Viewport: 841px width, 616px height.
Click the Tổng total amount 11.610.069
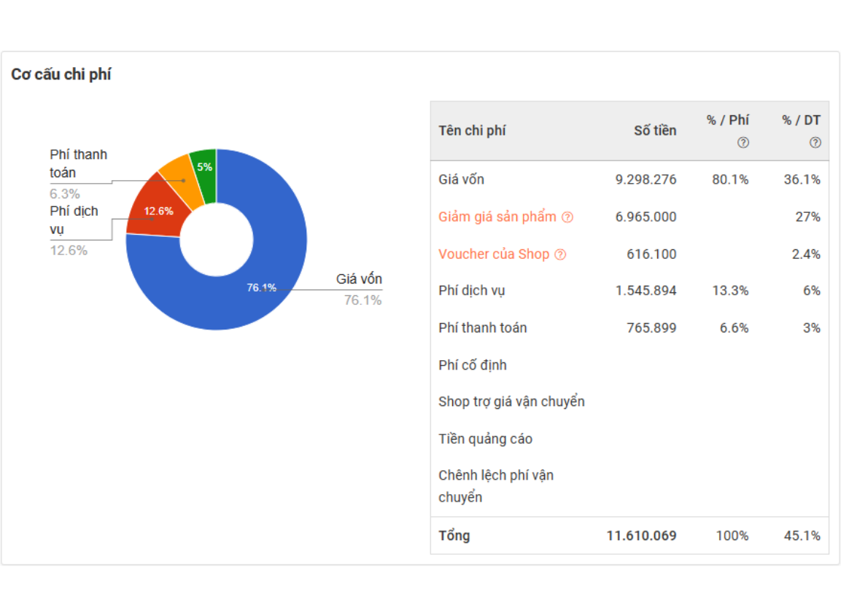click(x=641, y=536)
